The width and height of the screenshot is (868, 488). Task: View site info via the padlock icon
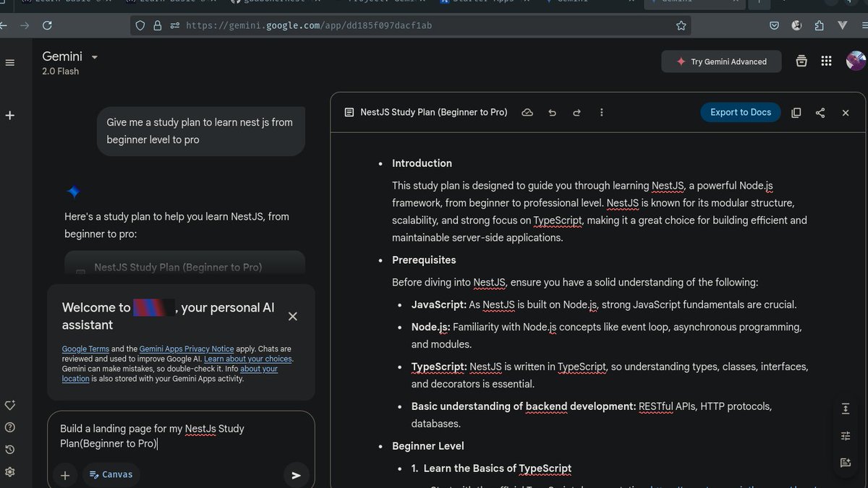point(158,25)
